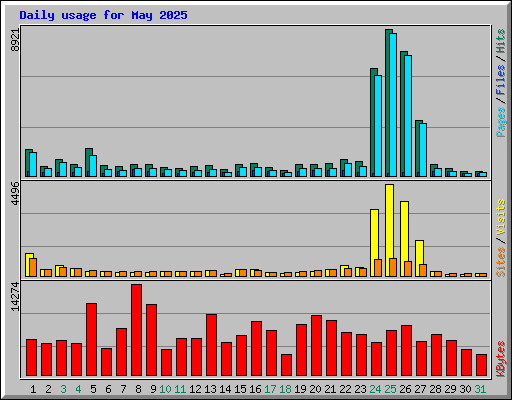Click day label 13 on the axis
512x400 pixels.
click(210, 389)
